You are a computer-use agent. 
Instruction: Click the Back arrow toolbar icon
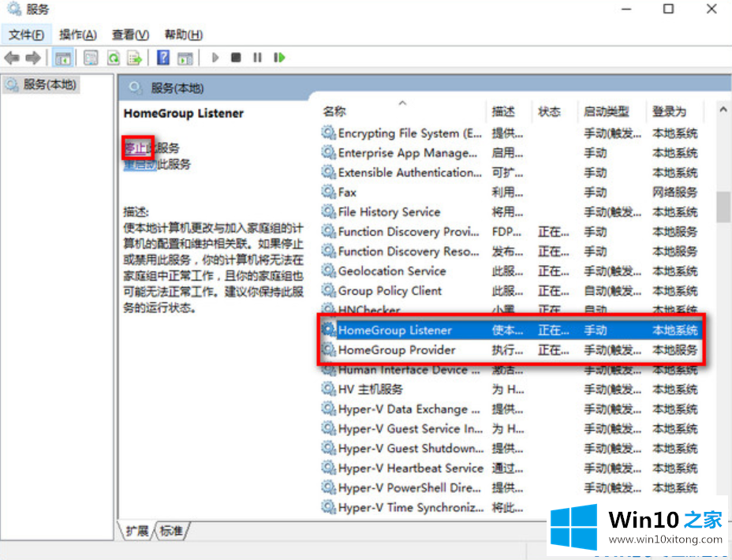(x=12, y=58)
